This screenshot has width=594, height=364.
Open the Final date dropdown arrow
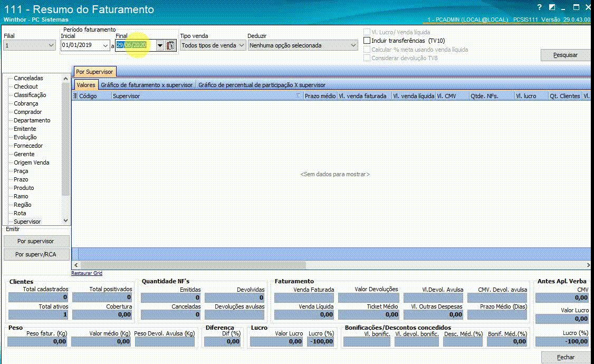click(x=160, y=45)
